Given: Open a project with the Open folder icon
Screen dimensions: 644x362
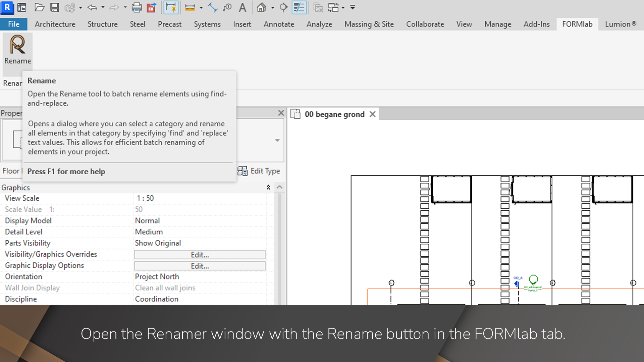Looking at the screenshot, I should (40, 7).
